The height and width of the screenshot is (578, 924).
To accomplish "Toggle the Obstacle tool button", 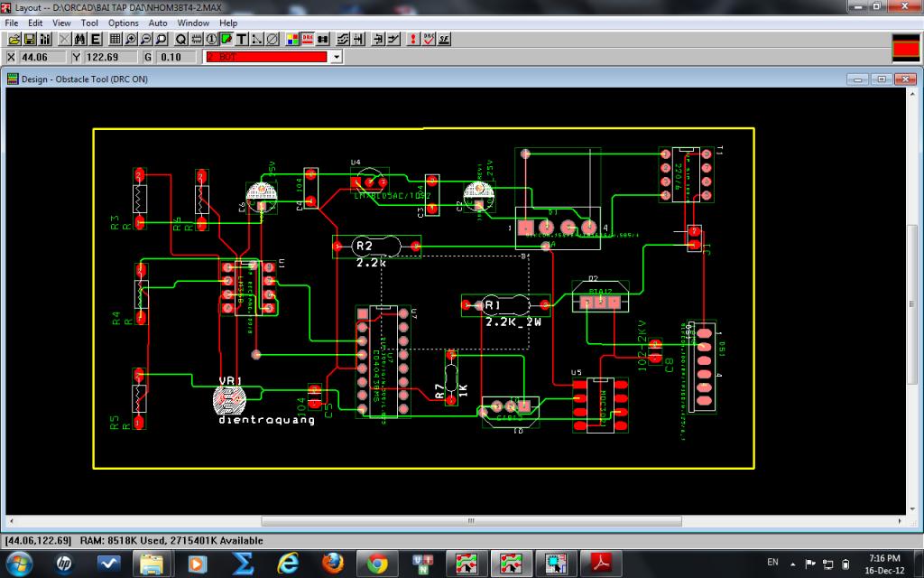I will (x=226, y=40).
